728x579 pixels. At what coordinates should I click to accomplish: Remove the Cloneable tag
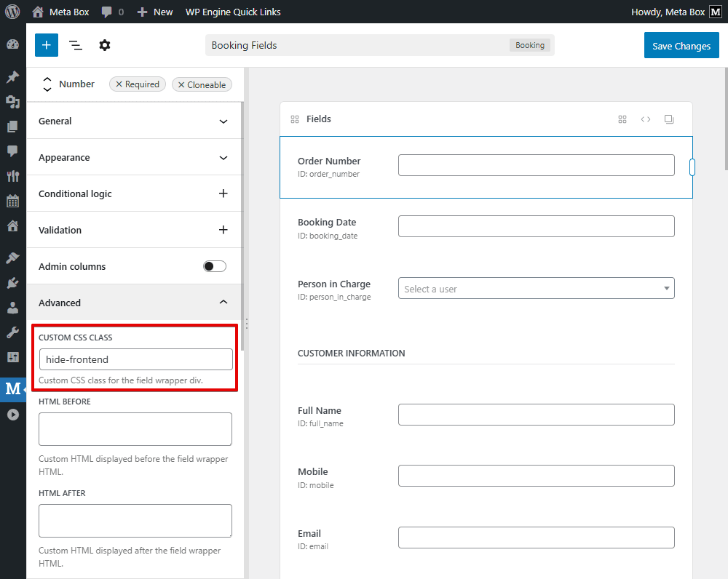tap(181, 85)
